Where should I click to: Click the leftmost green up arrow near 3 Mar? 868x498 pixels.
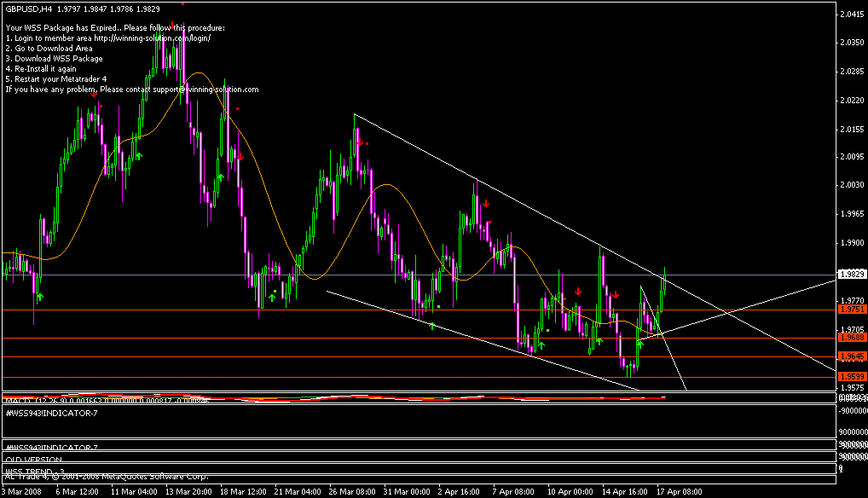pos(39,297)
